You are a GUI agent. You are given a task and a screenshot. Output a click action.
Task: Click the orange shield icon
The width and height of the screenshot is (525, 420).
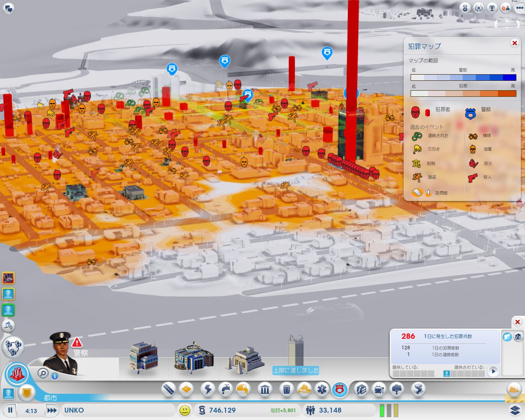click(x=27, y=394)
